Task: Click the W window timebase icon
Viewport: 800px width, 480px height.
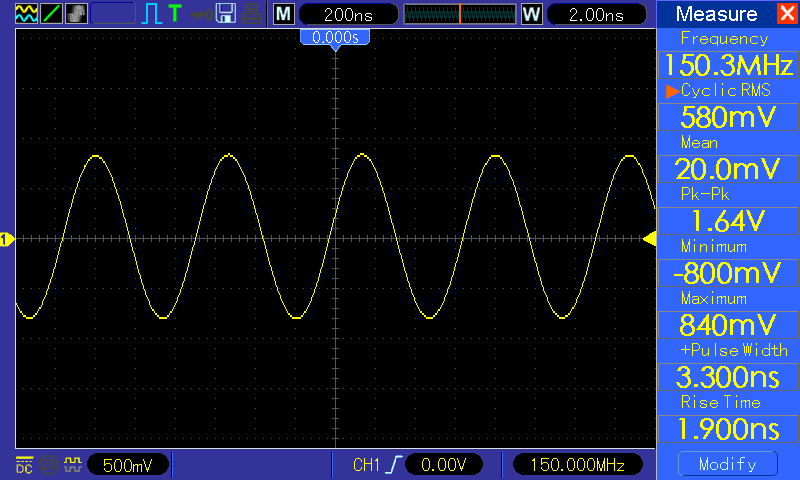Action: [x=531, y=14]
